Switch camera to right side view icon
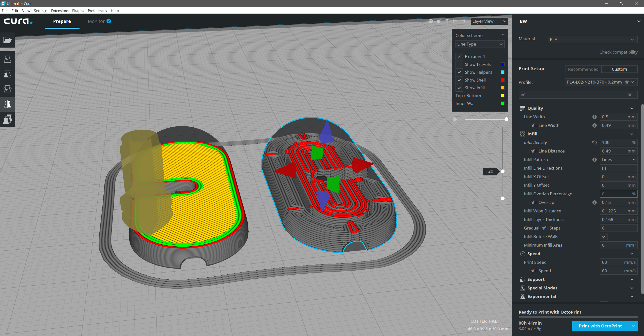Screen dimensions: 644x336 (x=463, y=21)
